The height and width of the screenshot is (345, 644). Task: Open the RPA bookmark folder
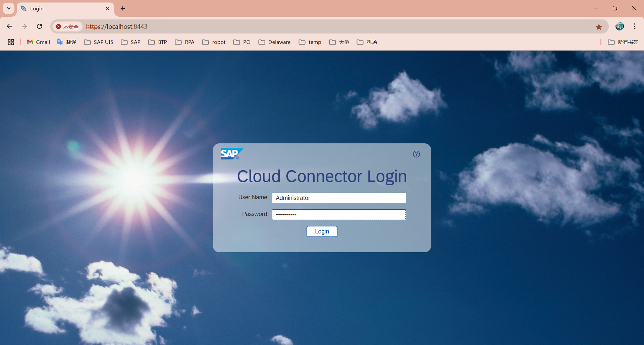coord(185,42)
